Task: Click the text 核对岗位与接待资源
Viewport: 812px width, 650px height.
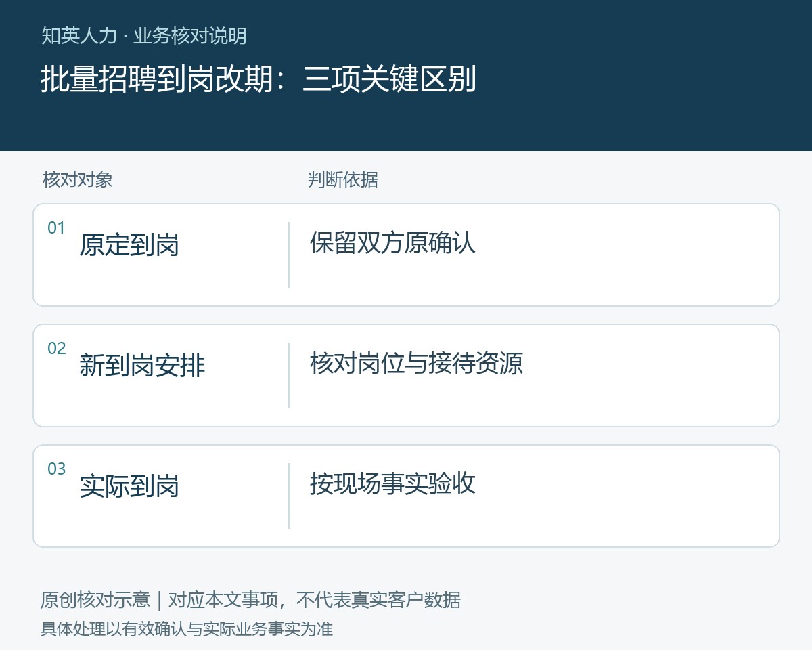Action: (416, 363)
